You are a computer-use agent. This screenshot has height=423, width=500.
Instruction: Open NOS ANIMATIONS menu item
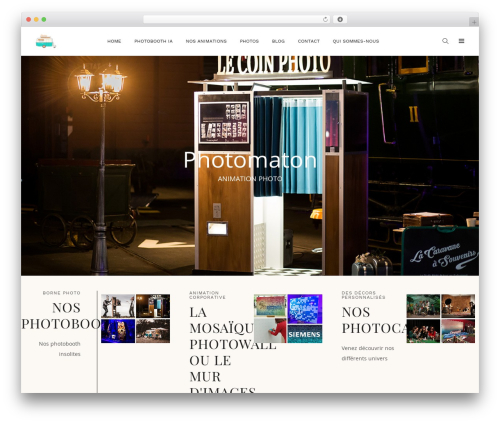(x=206, y=41)
